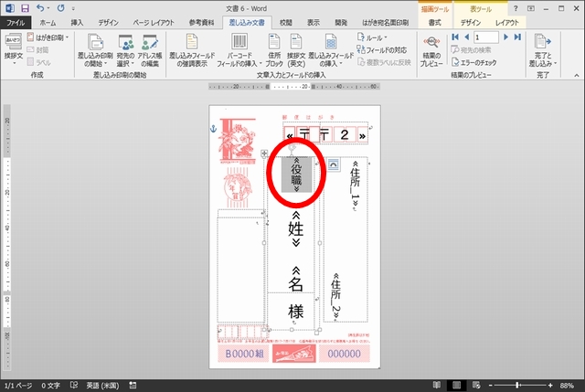Toggle 差し込みフィールドの強調表示

pyautogui.click(x=192, y=50)
